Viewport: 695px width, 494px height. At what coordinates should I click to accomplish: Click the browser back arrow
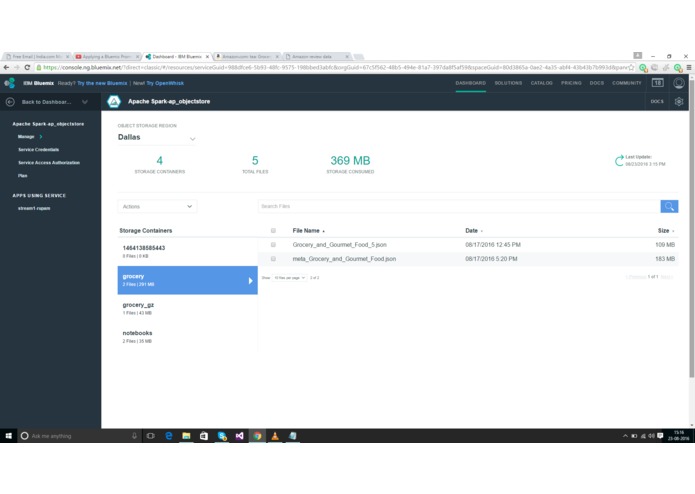click(x=6, y=67)
